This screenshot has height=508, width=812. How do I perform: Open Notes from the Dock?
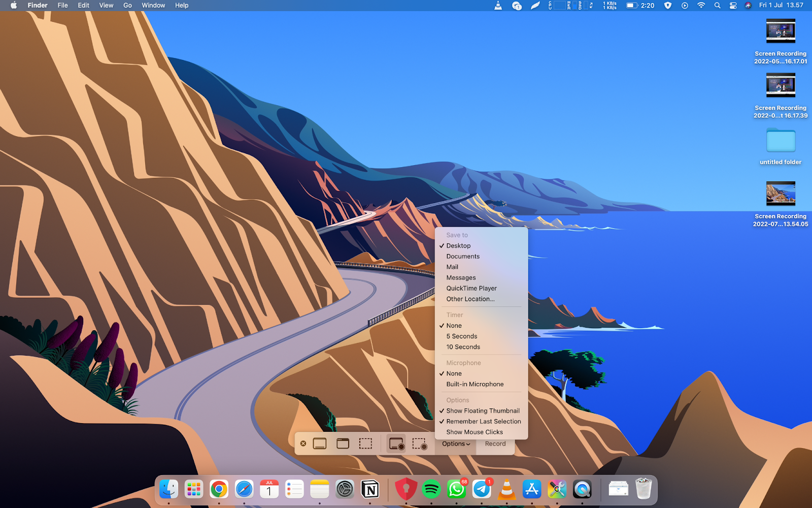click(320, 489)
